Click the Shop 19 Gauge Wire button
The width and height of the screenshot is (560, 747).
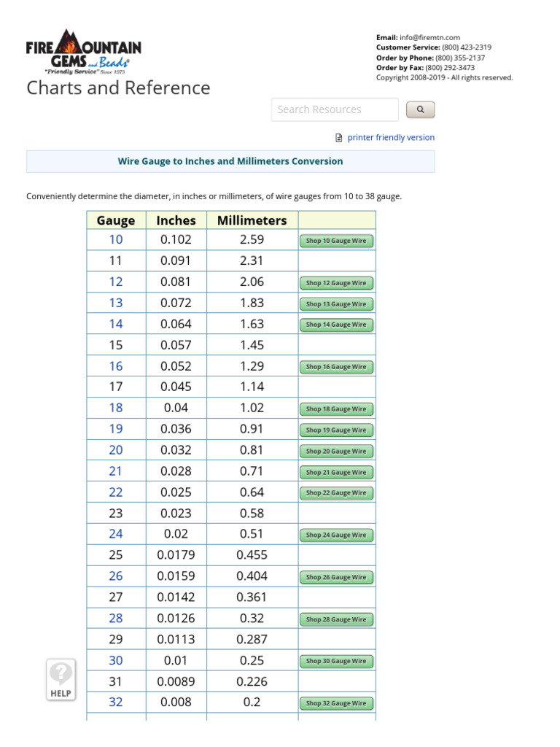[336, 430]
